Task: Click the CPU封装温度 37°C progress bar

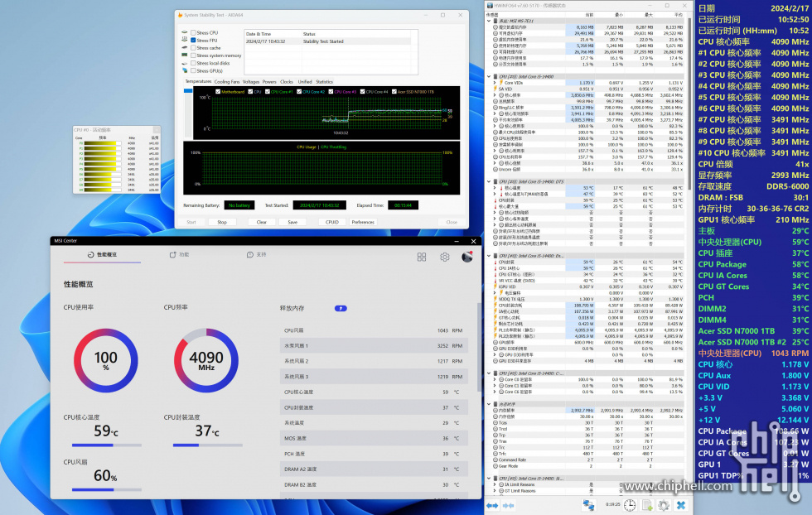Action: coord(208,445)
